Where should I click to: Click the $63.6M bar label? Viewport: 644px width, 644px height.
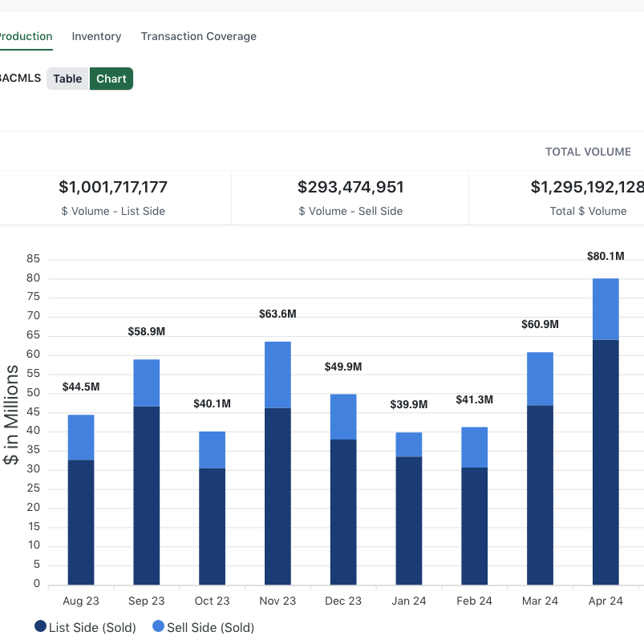[x=277, y=314]
